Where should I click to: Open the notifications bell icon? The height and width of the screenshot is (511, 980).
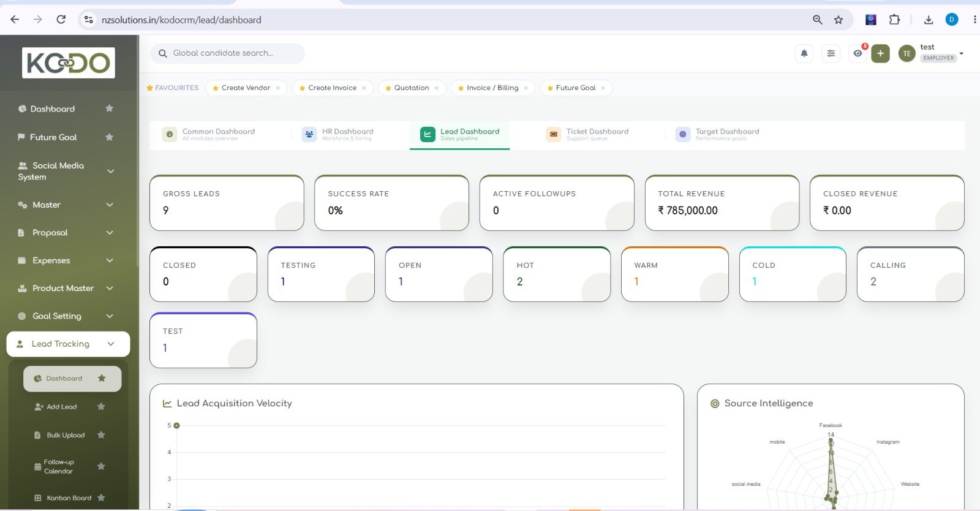[x=804, y=53]
